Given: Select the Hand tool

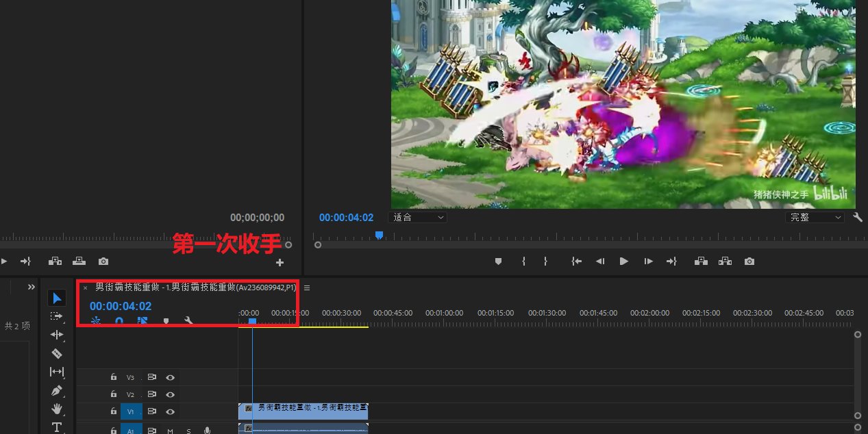Looking at the screenshot, I should [x=57, y=409].
